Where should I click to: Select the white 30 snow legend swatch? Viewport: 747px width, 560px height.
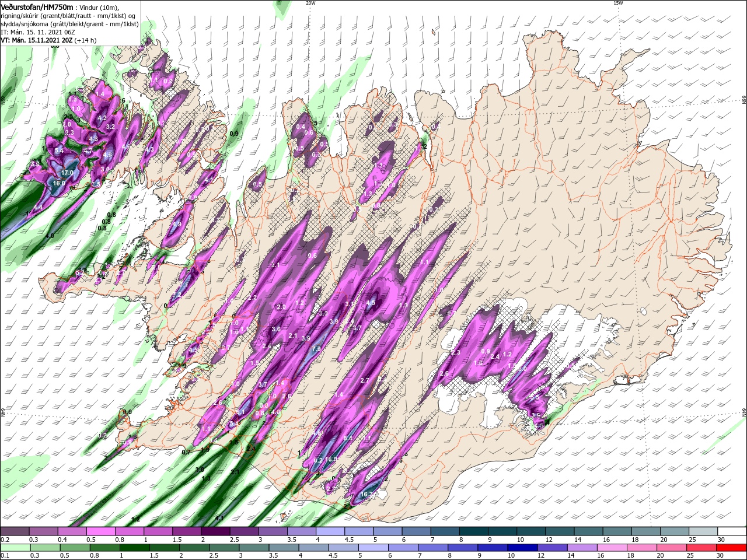732,531
